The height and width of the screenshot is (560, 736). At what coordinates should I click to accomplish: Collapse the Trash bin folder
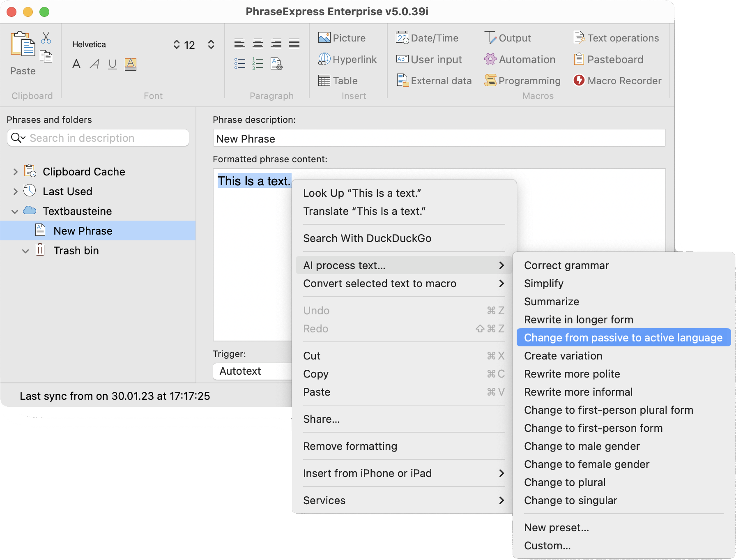click(x=25, y=251)
